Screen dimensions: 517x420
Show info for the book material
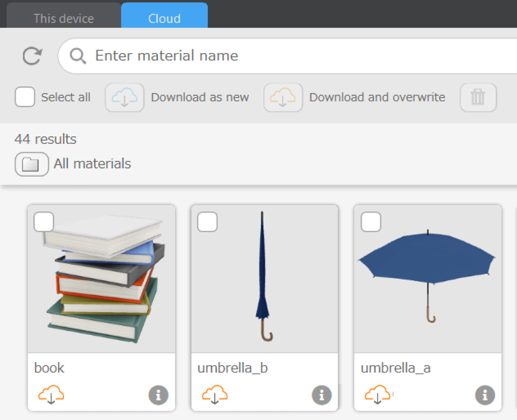coord(158,395)
